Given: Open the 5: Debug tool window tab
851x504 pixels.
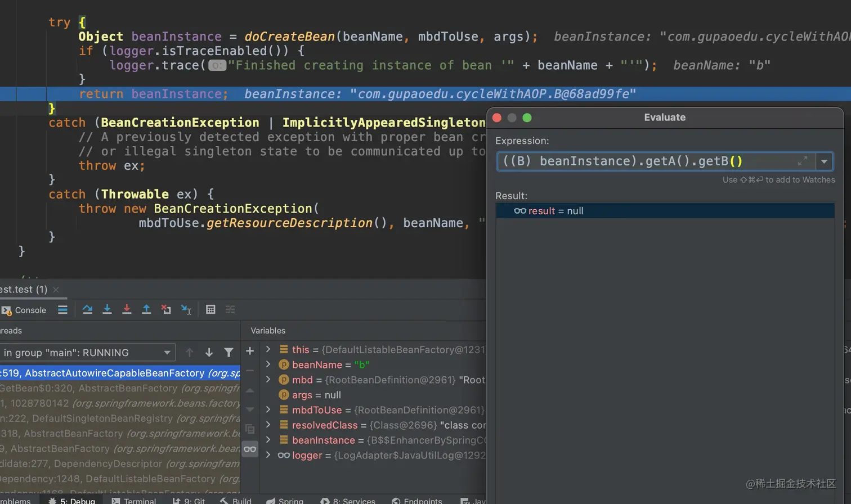Looking at the screenshot, I should click(x=71, y=501).
